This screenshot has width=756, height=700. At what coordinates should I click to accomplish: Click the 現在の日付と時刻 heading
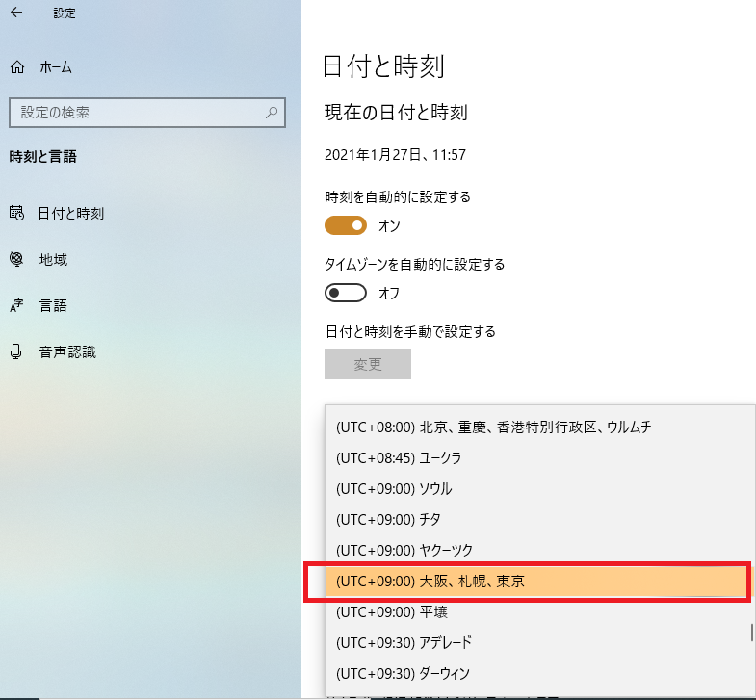click(396, 113)
